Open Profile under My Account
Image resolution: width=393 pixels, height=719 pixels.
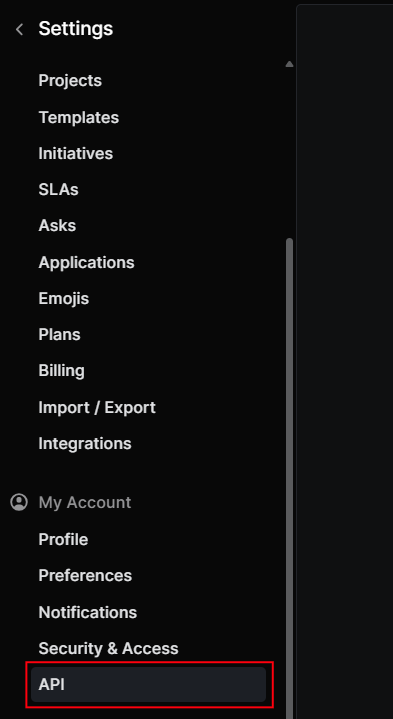(x=63, y=539)
